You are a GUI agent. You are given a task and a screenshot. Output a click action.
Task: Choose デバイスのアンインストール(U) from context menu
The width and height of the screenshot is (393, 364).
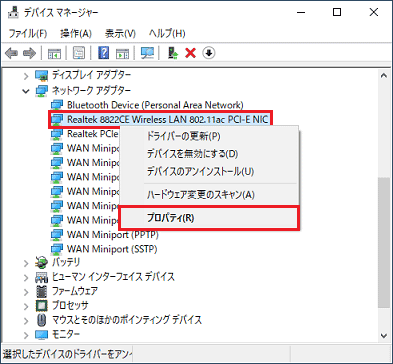[209, 172]
